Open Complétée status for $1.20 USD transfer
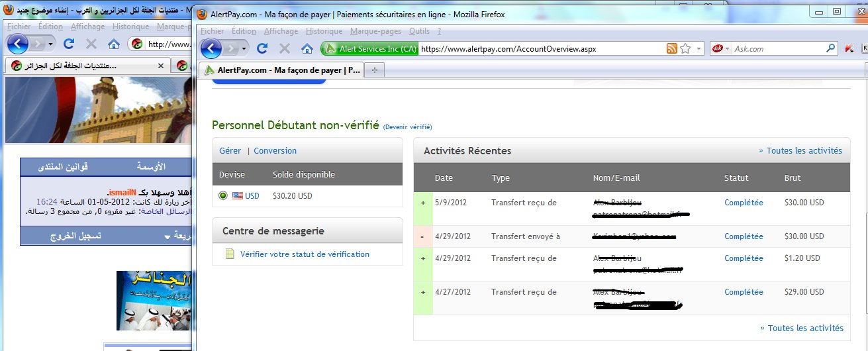 point(744,258)
